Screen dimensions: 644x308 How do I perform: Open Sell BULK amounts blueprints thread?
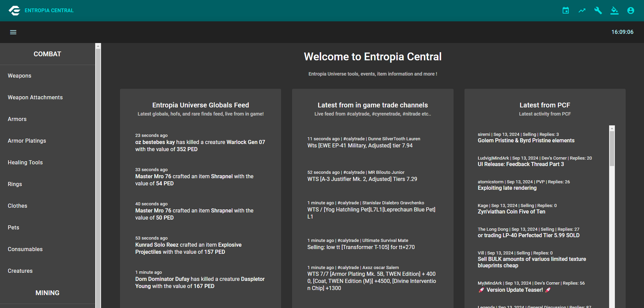(532, 262)
